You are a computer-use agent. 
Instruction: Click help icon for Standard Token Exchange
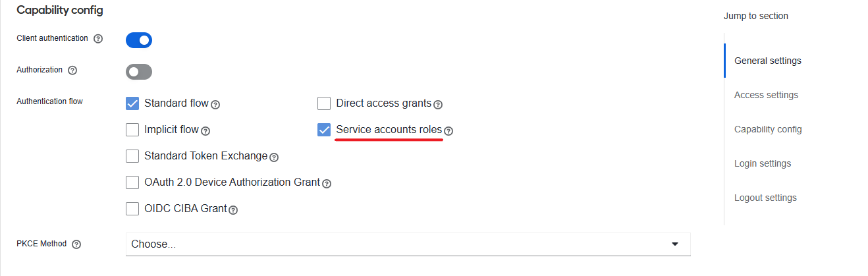275,157
